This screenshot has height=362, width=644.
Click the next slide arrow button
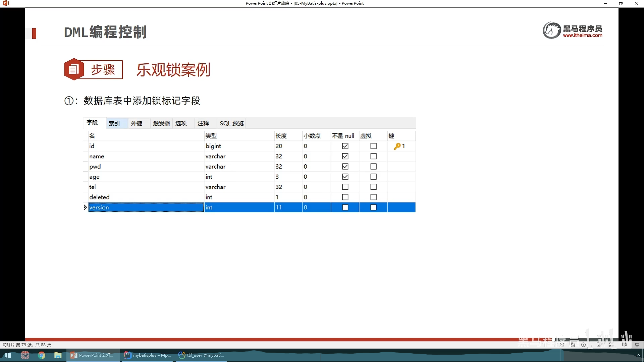click(583, 345)
